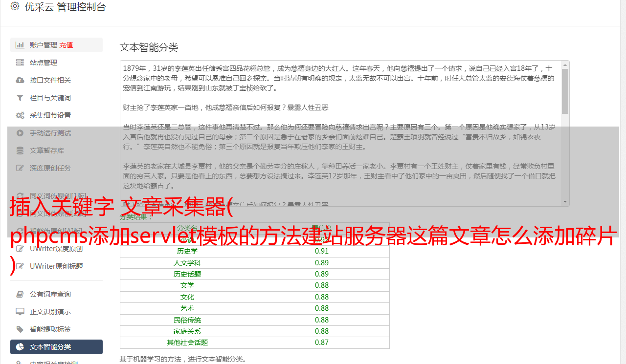
Task: Select the 文学 category cell
Action: pyautogui.click(x=187, y=285)
